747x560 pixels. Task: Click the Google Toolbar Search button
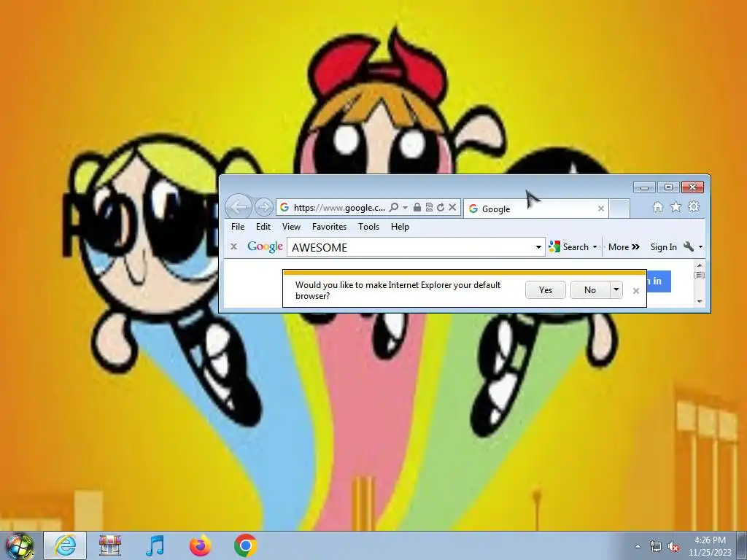click(569, 246)
